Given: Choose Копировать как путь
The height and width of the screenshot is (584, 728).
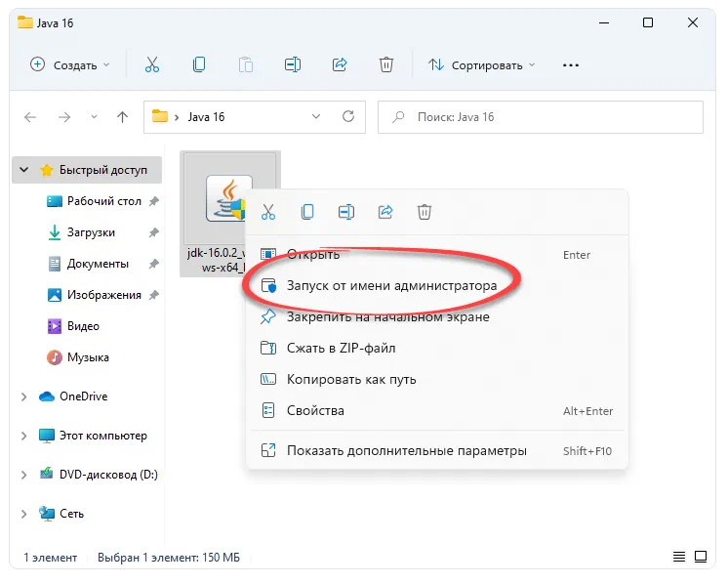Looking at the screenshot, I should 436,379.
